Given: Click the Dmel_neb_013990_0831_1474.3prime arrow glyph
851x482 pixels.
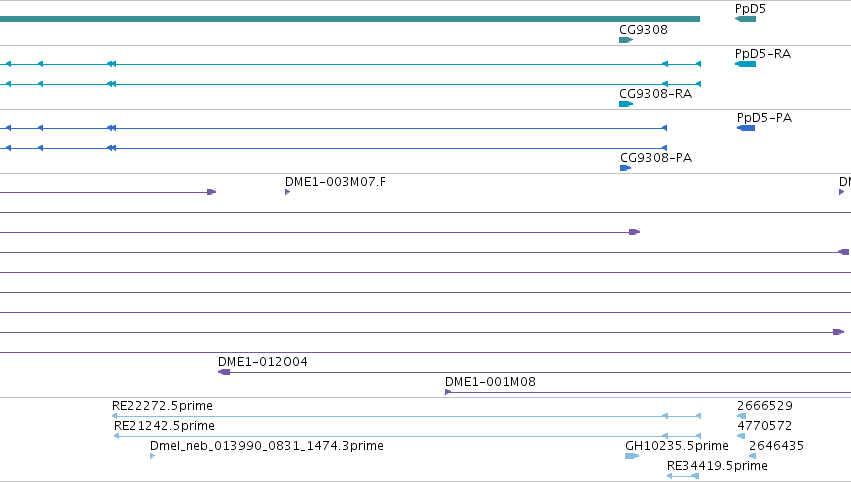Looking at the screenshot, I should 153,456.
